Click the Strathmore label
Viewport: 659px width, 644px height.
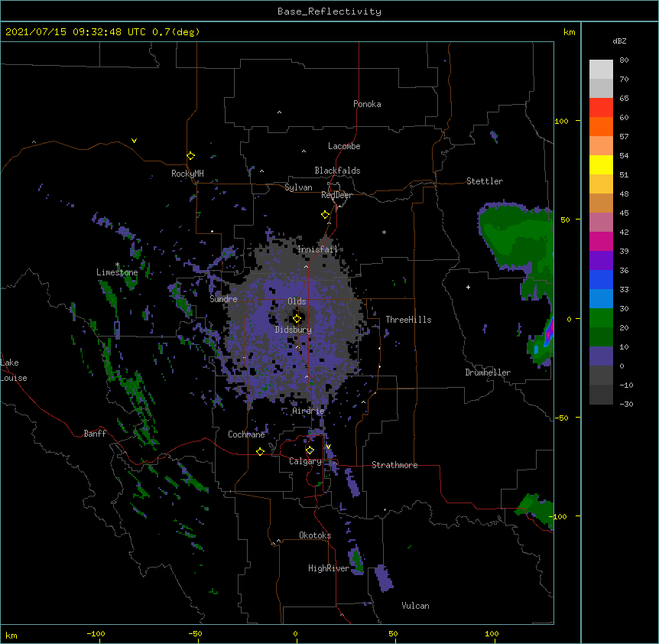(x=394, y=465)
